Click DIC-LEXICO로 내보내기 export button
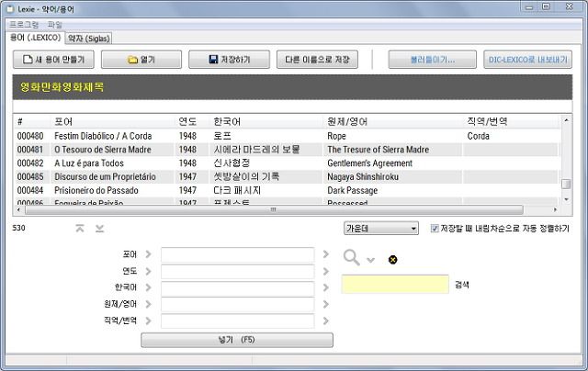 (528, 60)
